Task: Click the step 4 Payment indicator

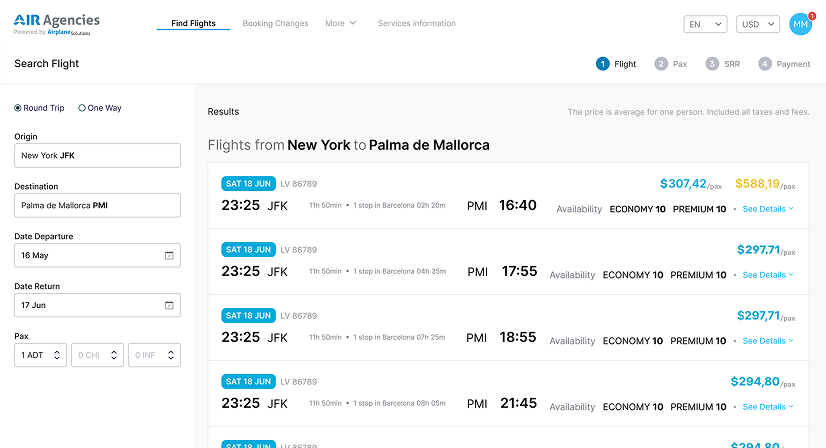Action: 784,64
